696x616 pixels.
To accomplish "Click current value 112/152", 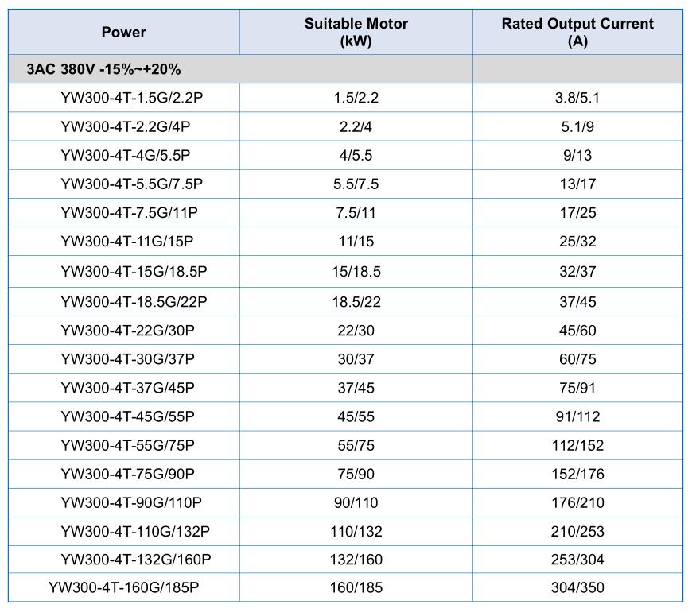I will tap(577, 445).
